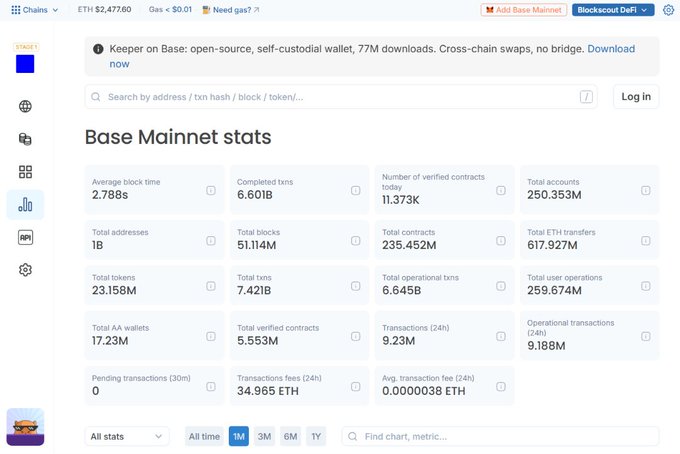Screen dimensions: 680x454
Task: Show info for Operational transactions (24h)
Action: [646, 336]
